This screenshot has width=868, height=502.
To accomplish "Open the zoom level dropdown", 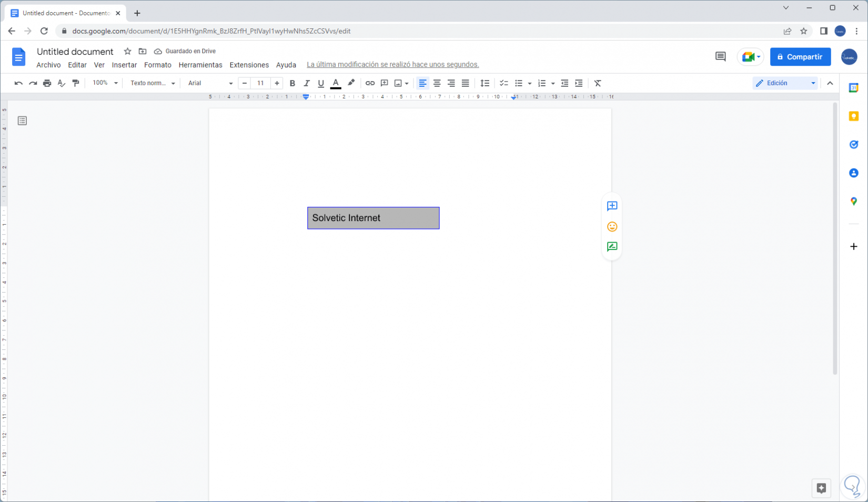I will coord(105,83).
